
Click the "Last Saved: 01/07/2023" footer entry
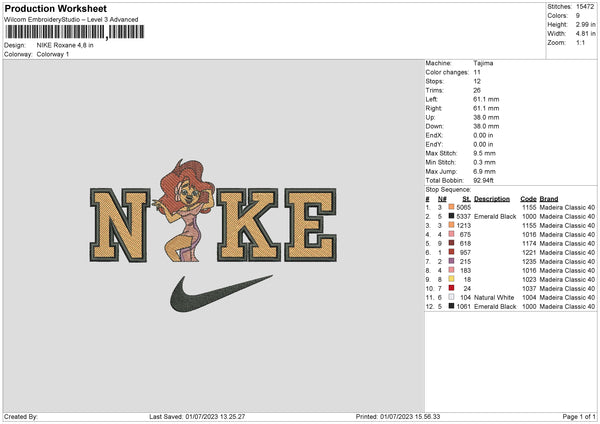point(197,416)
